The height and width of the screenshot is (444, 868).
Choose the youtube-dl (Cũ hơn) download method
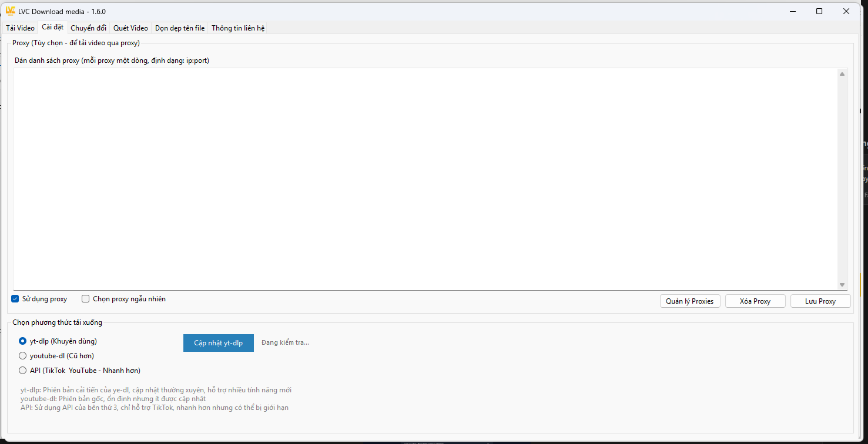tap(23, 356)
